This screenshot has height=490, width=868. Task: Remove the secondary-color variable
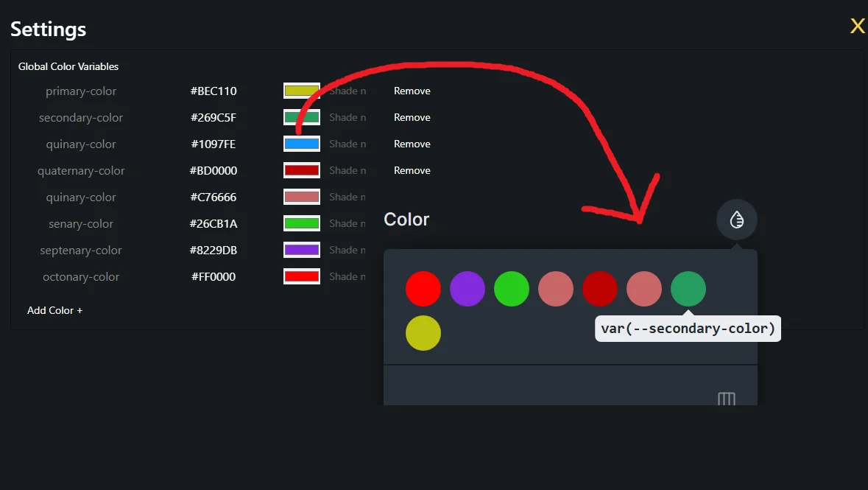tap(412, 118)
